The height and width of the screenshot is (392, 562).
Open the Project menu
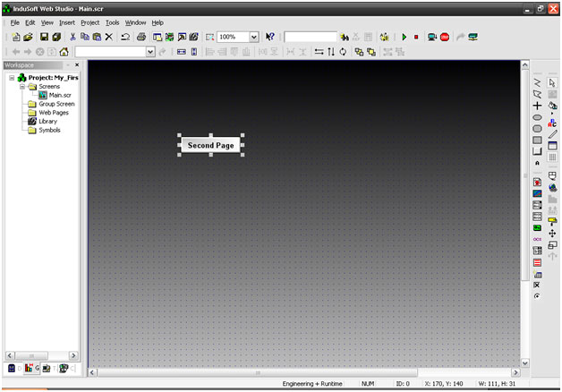pos(90,22)
